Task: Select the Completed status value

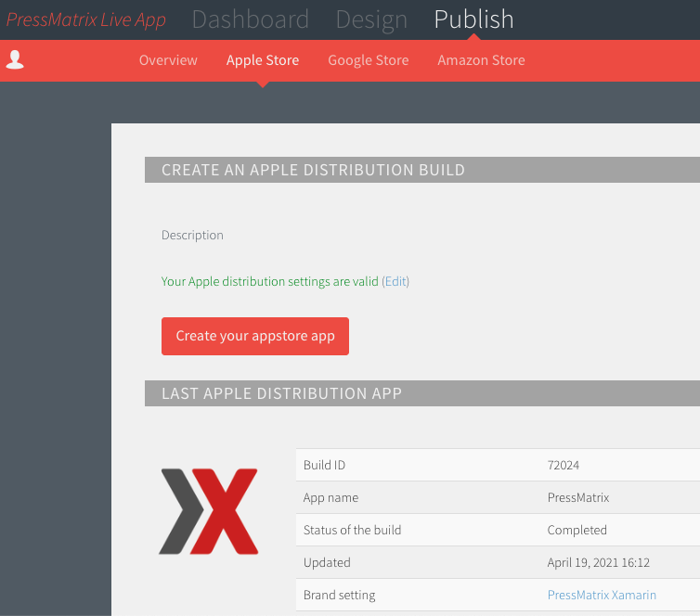Action: (x=577, y=530)
